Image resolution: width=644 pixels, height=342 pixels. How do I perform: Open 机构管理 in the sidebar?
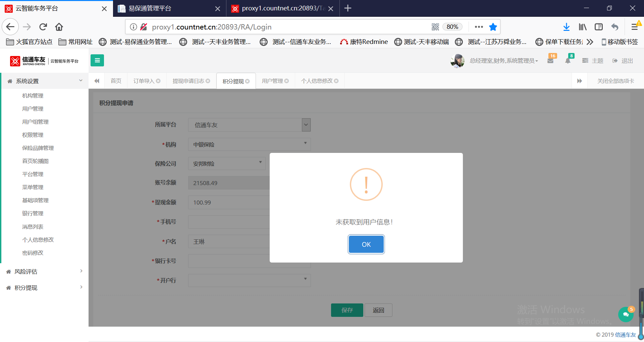click(33, 96)
